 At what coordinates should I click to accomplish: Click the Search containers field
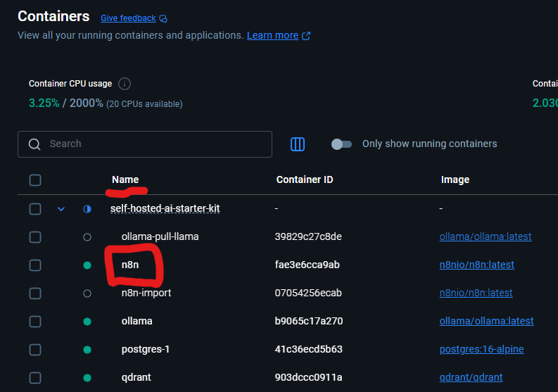(145, 144)
